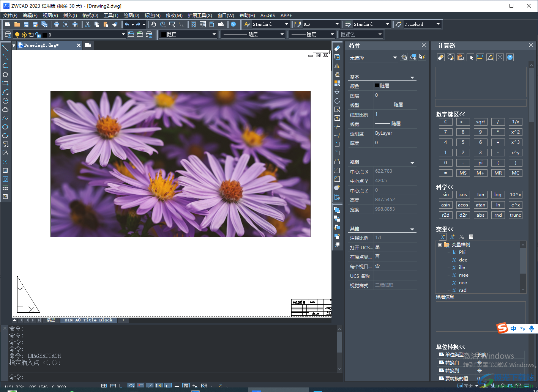Click the MS memory store button

tap(463, 173)
